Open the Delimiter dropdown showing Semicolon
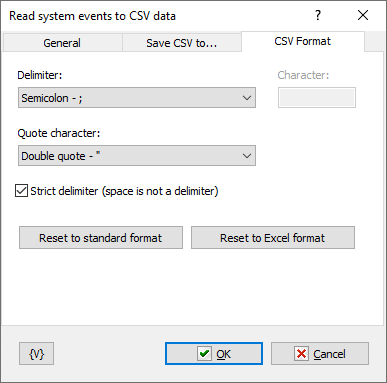 [137, 98]
